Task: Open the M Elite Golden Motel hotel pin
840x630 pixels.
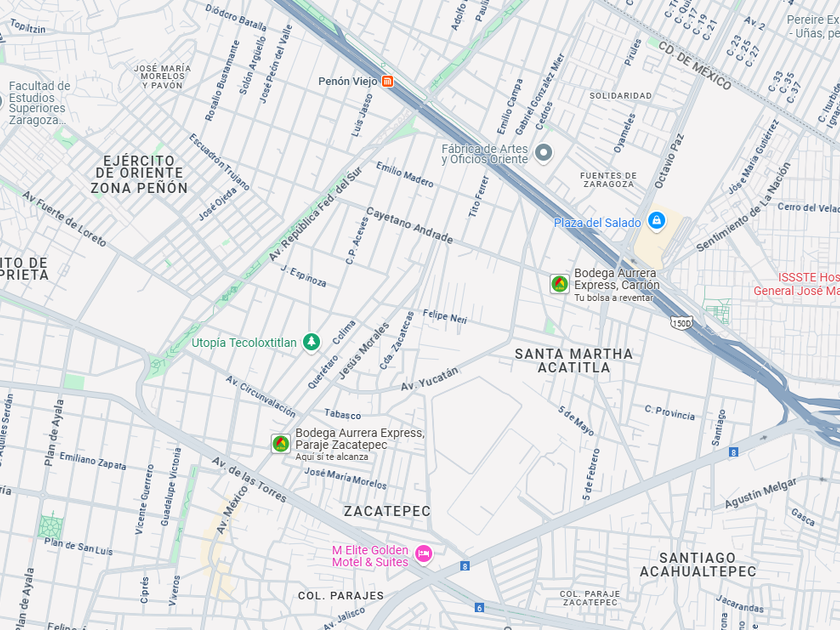Action: 424,553
